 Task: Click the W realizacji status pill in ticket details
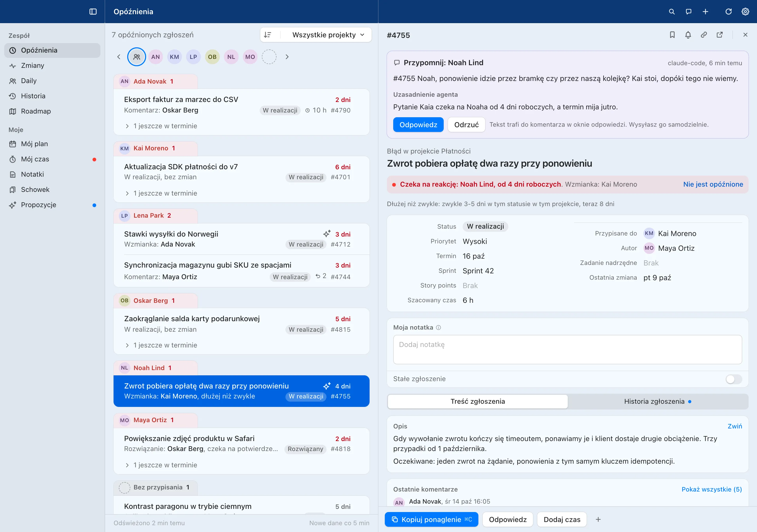[x=485, y=227]
